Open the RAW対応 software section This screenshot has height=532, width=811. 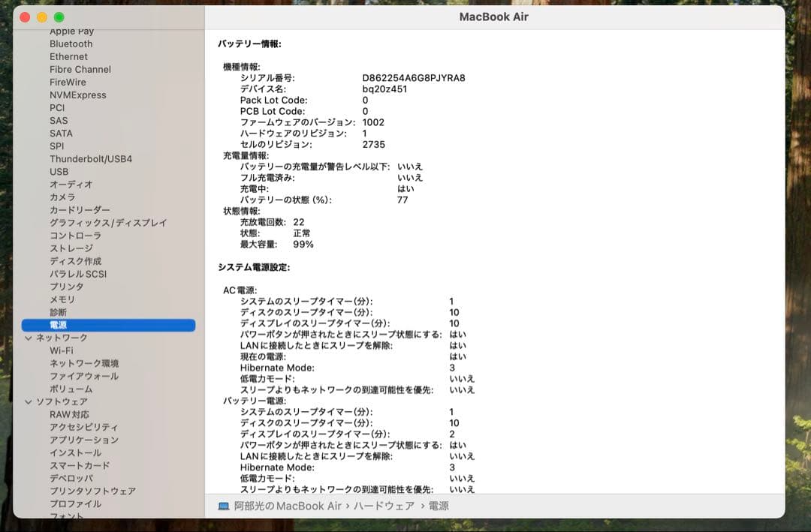(72, 414)
